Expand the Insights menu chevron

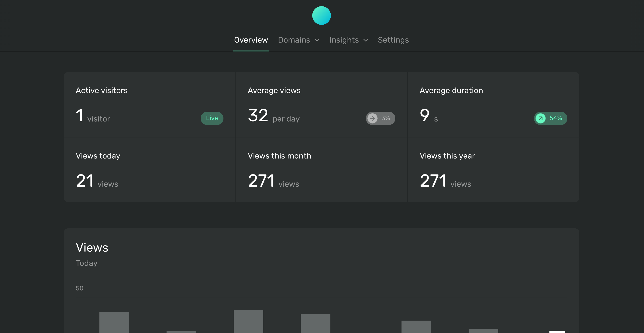pos(365,40)
